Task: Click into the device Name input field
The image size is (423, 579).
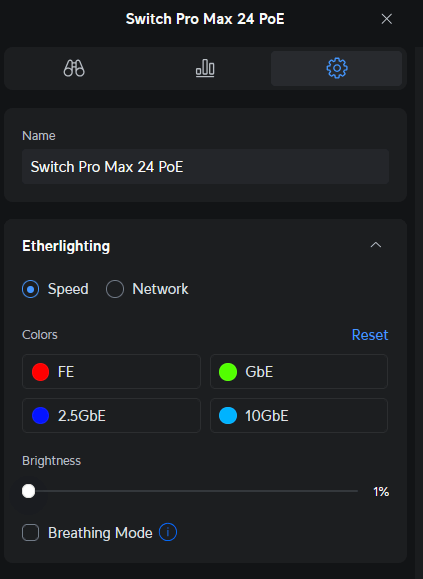Action: (x=205, y=167)
